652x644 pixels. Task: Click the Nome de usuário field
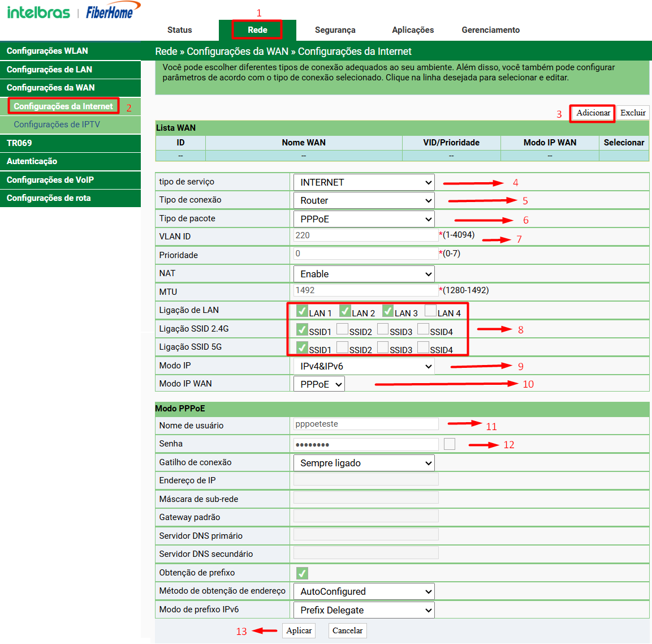pyautogui.click(x=366, y=424)
